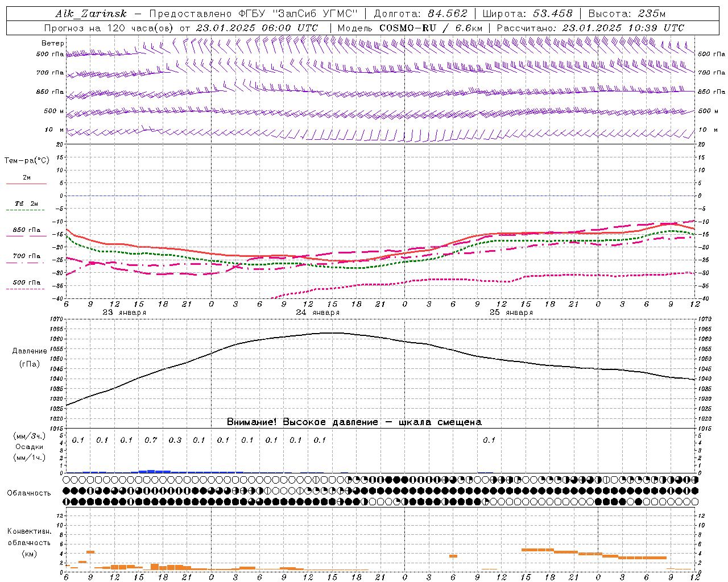This screenshot has height=582, width=728.
Task: Click the Рассчитано: 23.01.2025 10:39 UTC text
Action: (590, 28)
